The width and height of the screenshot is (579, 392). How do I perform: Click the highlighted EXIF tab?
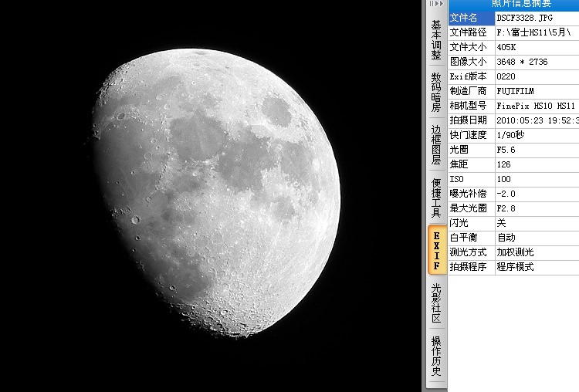click(x=436, y=250)
